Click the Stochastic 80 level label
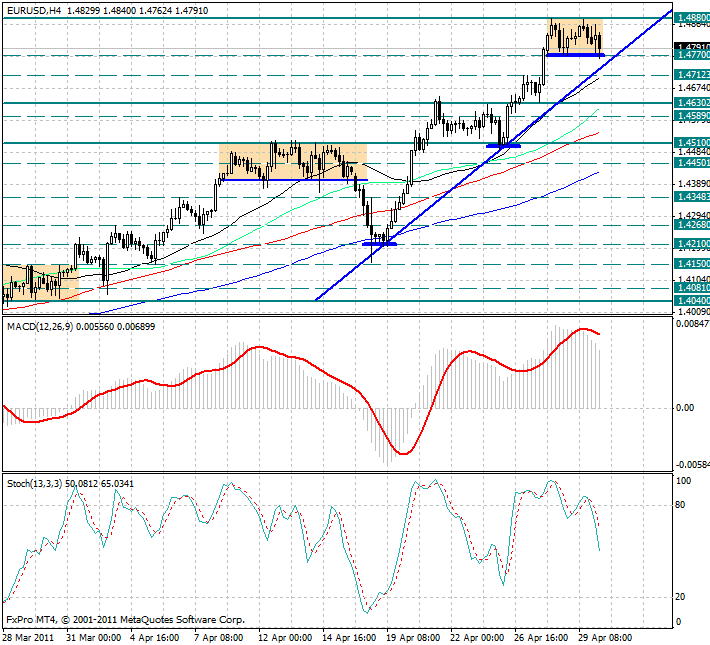The width and height of the screenshot is (710, 645). pos(680,505)
